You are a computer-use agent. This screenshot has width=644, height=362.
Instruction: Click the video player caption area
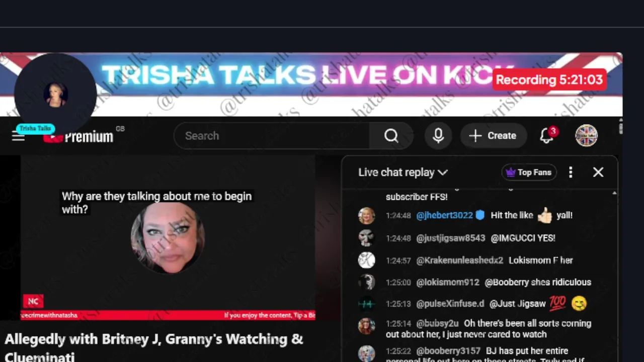[156, 203]
